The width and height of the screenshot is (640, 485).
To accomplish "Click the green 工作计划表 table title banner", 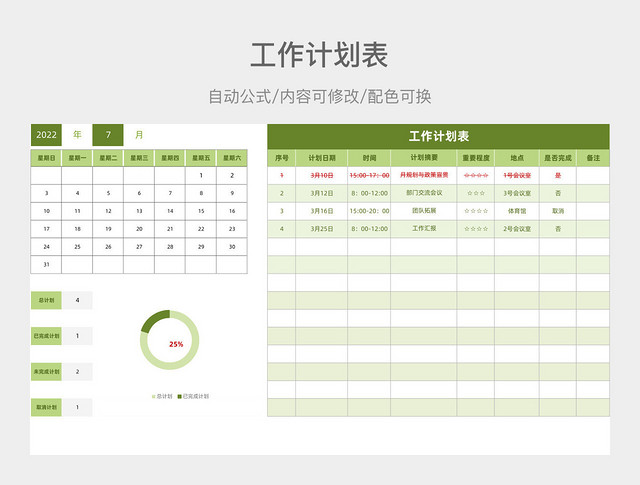I will click(x=438, y=136).
